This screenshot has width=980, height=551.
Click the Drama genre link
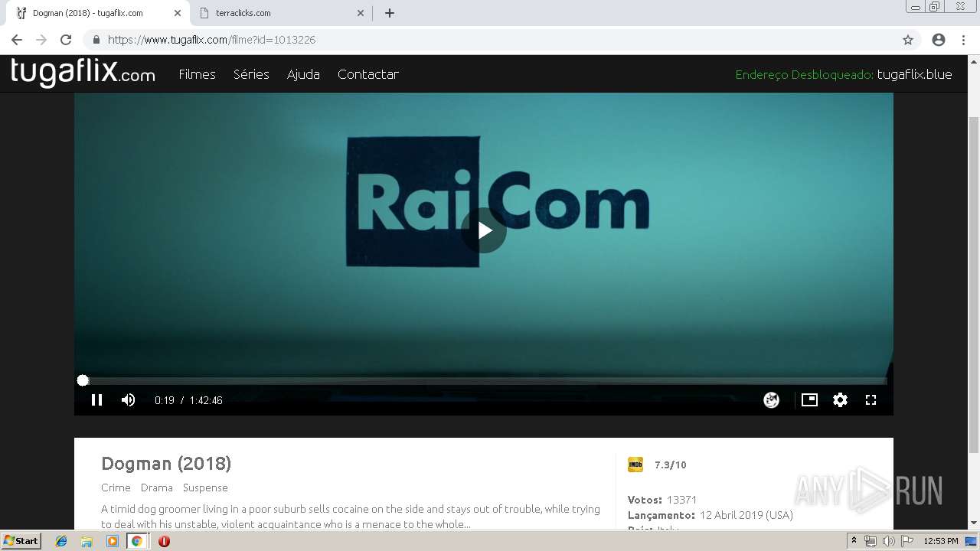click(x=157, y=487)
